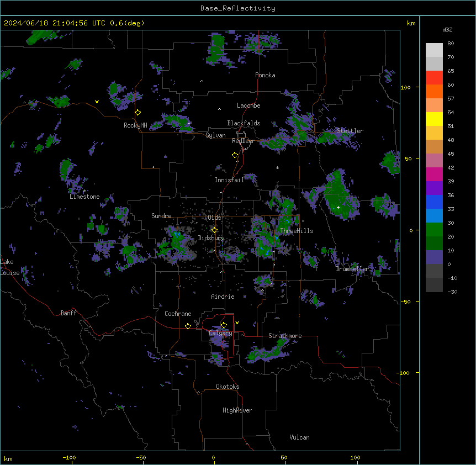Select the mauve pink swatch below 45

[x=434, y=161]
